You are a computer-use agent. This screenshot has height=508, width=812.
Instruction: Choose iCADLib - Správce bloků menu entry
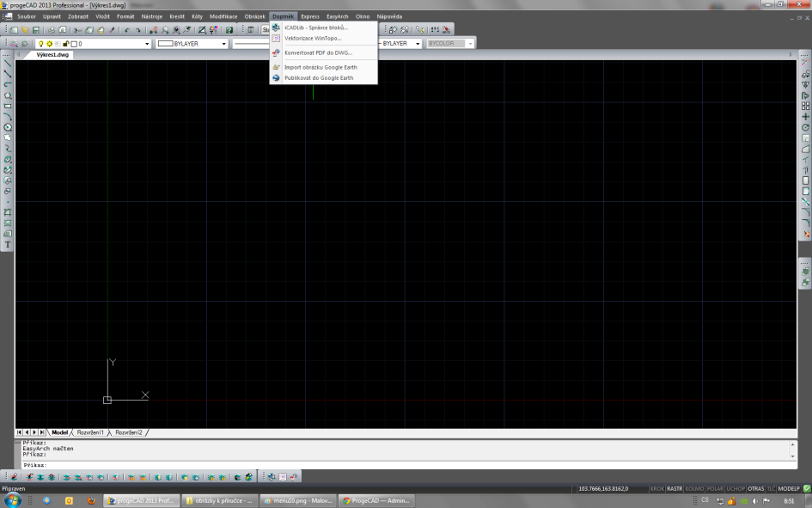tap(324, 28)
